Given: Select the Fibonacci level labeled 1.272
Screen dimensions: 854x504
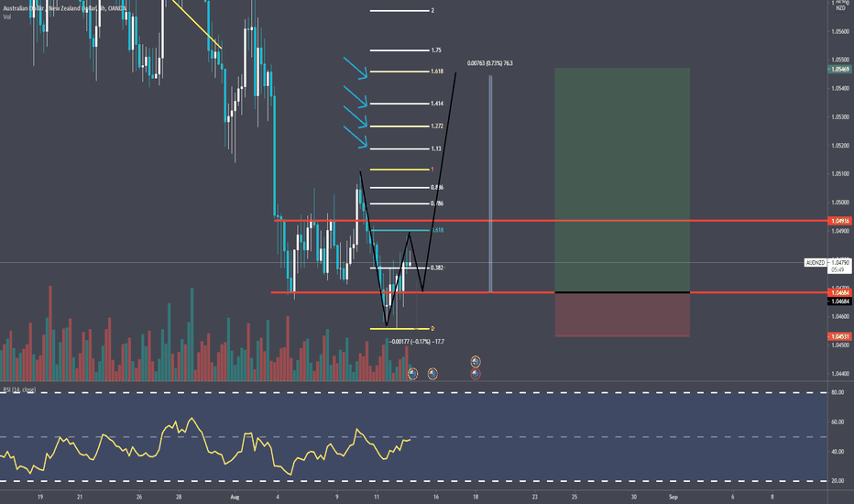Looking at the screenshot, I should click(400, 126).
